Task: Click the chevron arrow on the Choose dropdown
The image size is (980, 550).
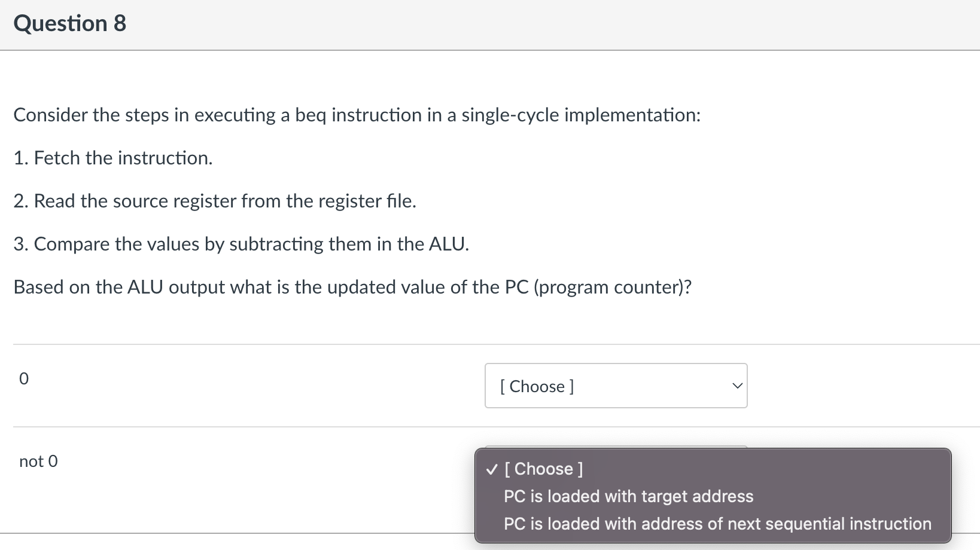Action: 737,386
